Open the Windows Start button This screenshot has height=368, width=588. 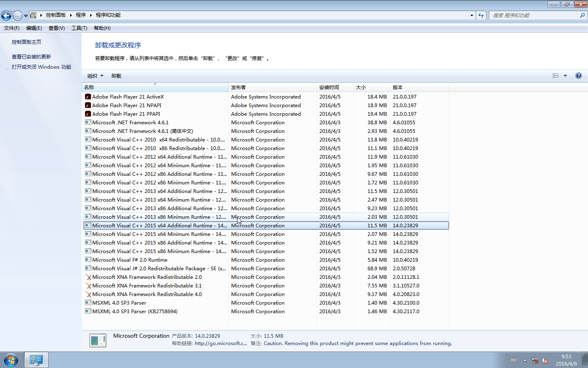(x=11, y=360)
